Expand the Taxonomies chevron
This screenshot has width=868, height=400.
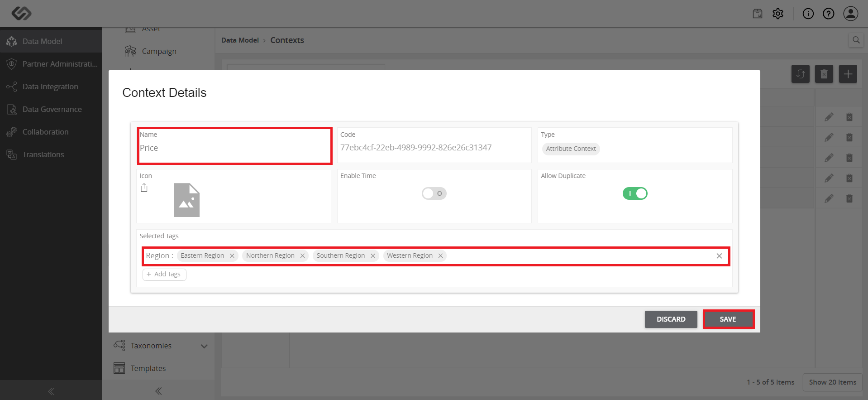(x=204, y=346)
